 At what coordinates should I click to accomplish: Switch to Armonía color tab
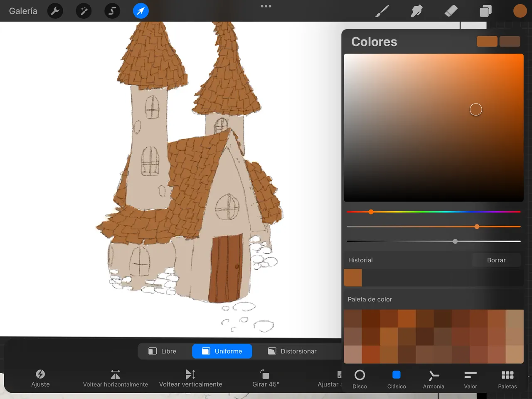(433, 379)
